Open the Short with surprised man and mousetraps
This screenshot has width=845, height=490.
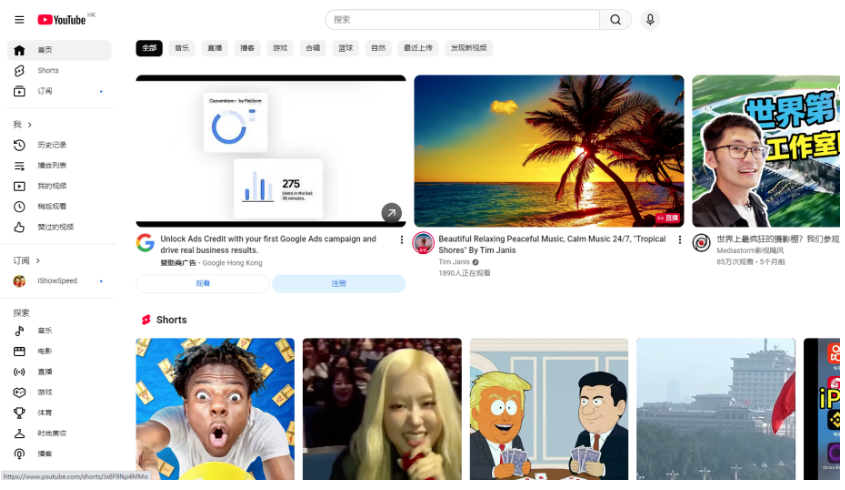click(x=215, y=409)
